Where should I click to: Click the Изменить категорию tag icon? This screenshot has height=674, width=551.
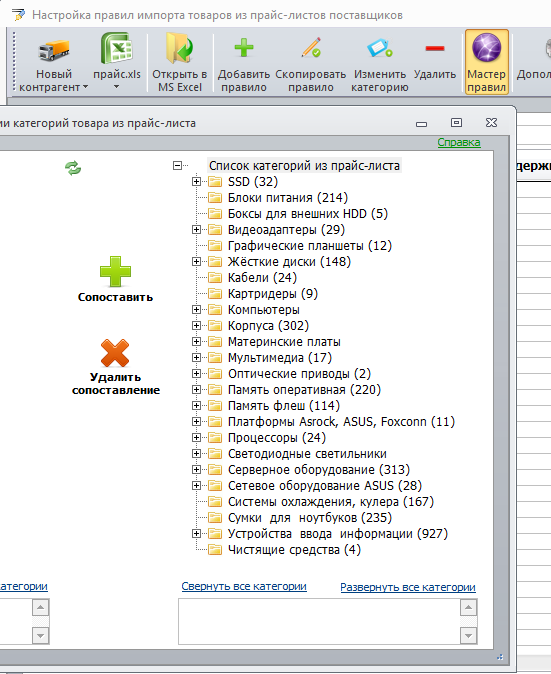(380, 48)
